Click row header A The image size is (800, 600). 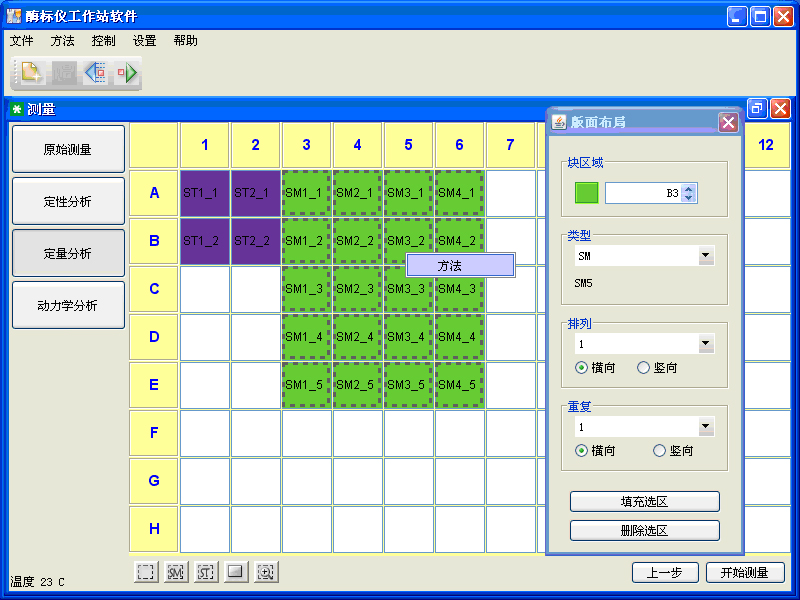(154, 193)
